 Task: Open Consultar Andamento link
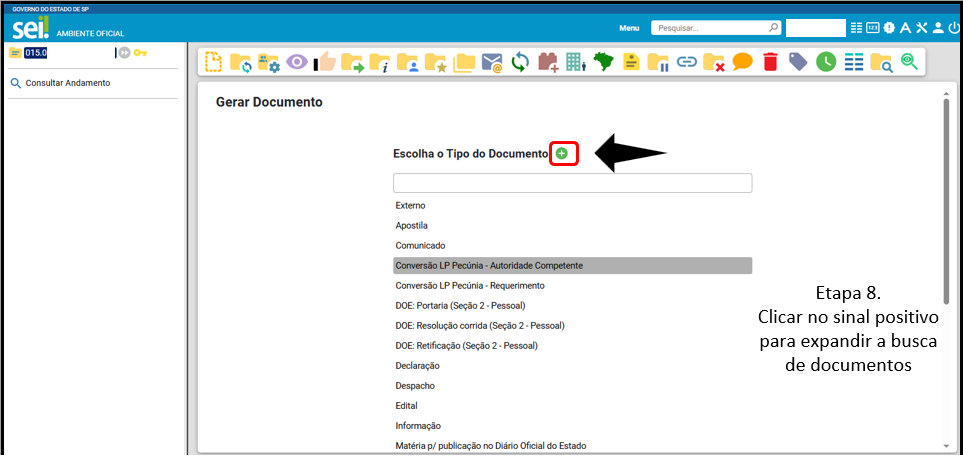pos(67,83)
